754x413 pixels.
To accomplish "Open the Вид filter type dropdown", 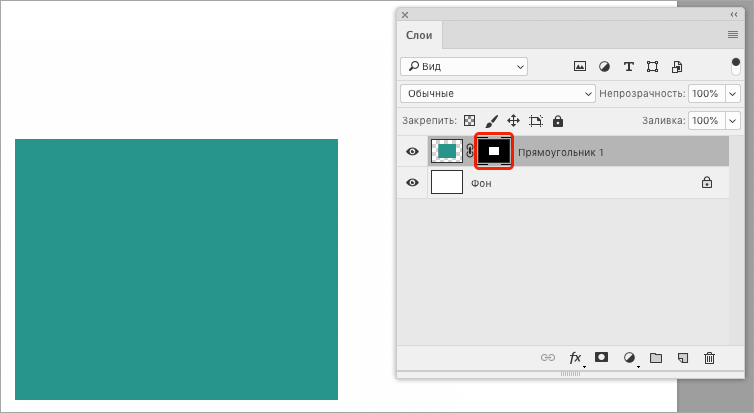I will click(x=464, y=66).
